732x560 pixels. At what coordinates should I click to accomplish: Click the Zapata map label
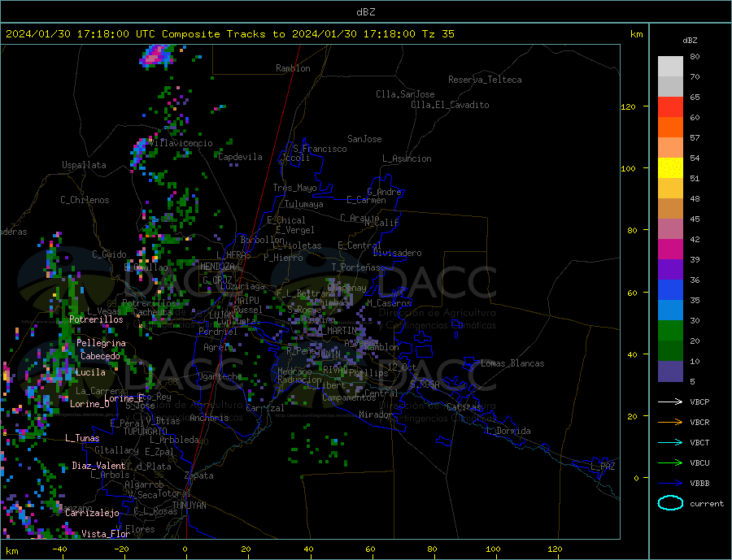199,476
